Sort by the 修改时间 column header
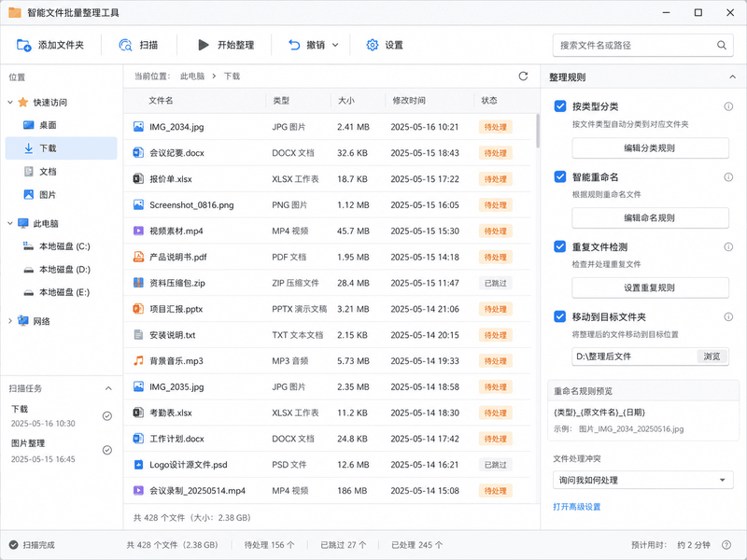 pos(409,101)
